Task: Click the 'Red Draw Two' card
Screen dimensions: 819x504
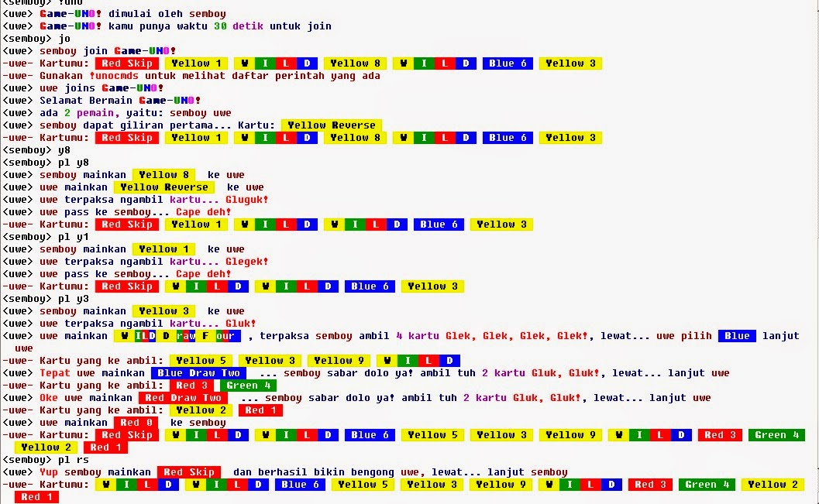Action: 183,398
